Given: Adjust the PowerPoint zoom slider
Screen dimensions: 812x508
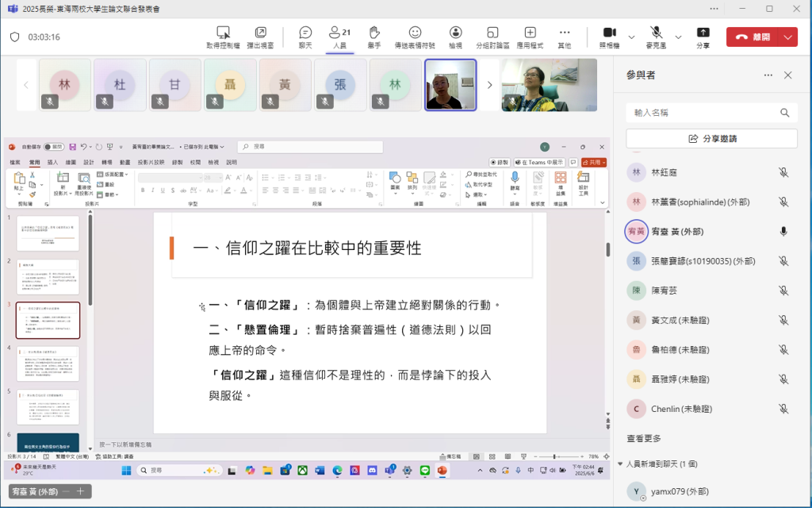Looking at the screenshot, I should [558, 456].
